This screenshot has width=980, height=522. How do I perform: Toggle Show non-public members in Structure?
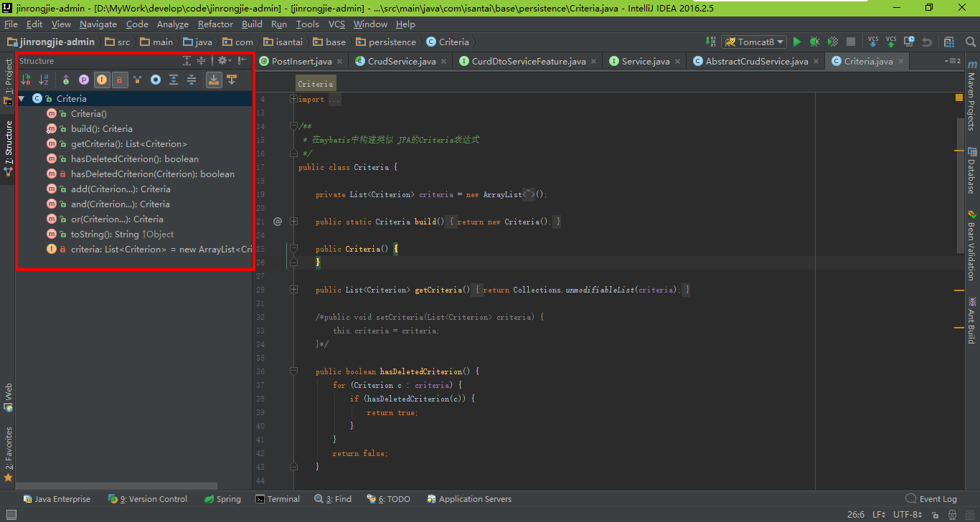[x=120, y=80]
